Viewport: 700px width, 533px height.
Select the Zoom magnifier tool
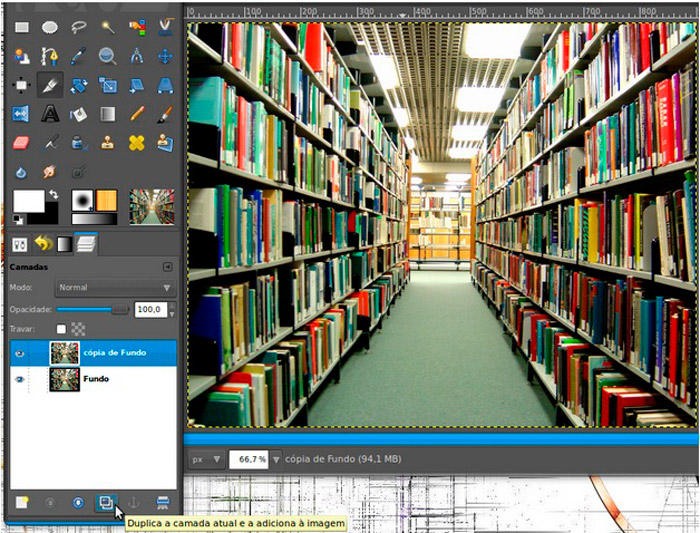tap(108, 56)
